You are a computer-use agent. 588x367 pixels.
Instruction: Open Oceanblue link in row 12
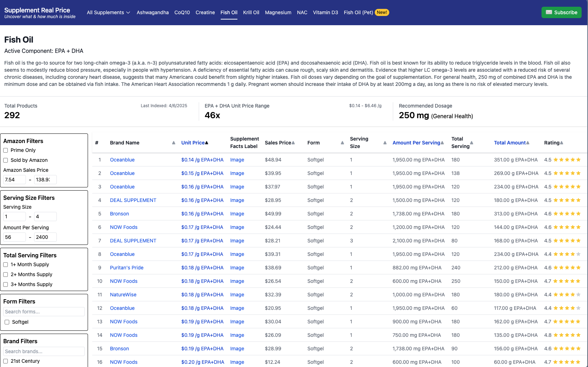(x=122, y=308)
